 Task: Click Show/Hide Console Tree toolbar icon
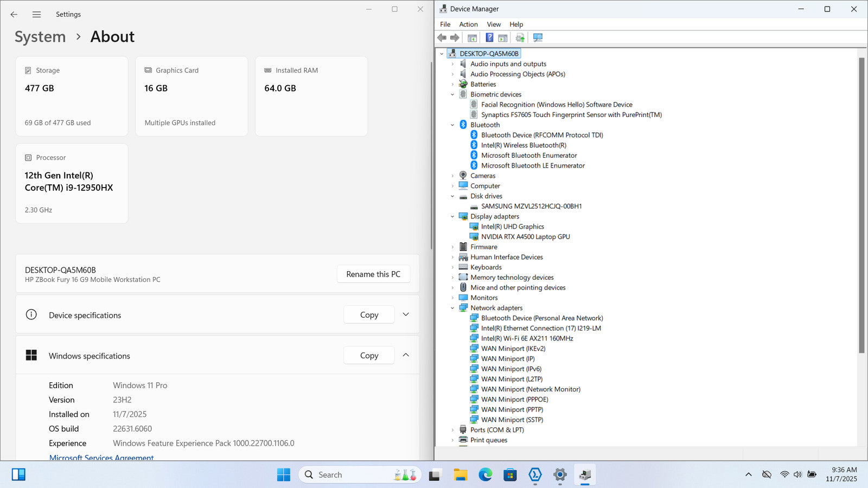[472, 37]
